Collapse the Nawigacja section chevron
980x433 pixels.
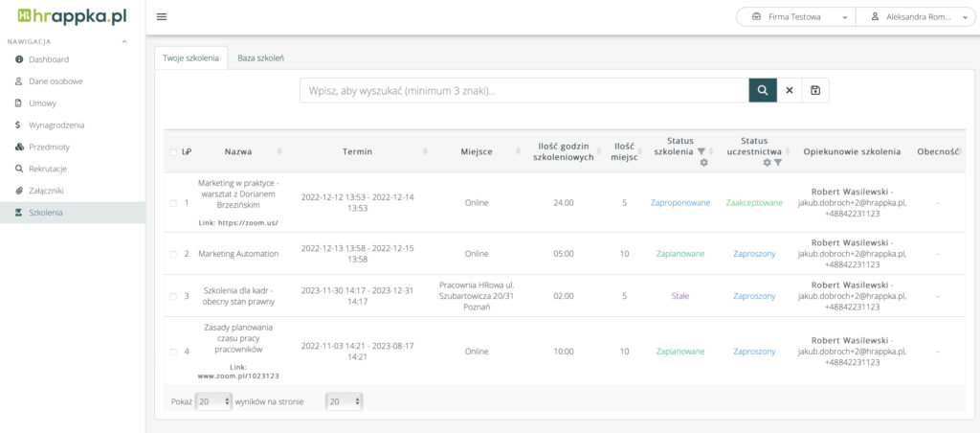[x=124, y=41]
